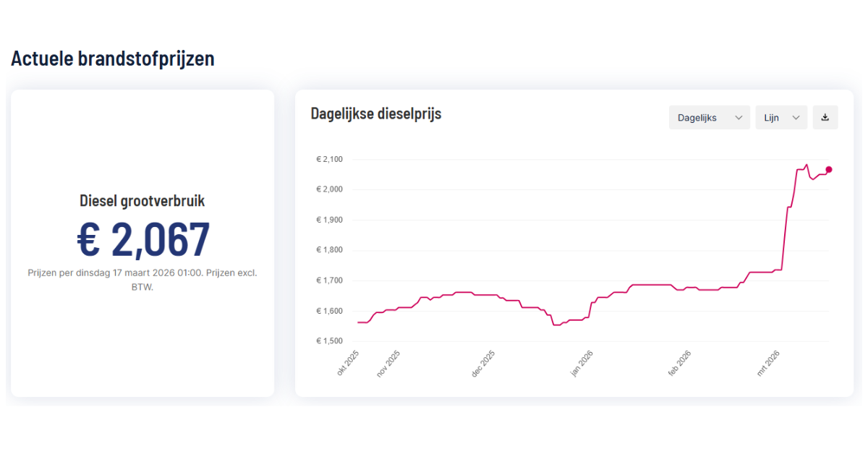The height and width of the screenshot is (454, 868).
Task: Click the mrt 2026 axis label
Action: point(768,363)
